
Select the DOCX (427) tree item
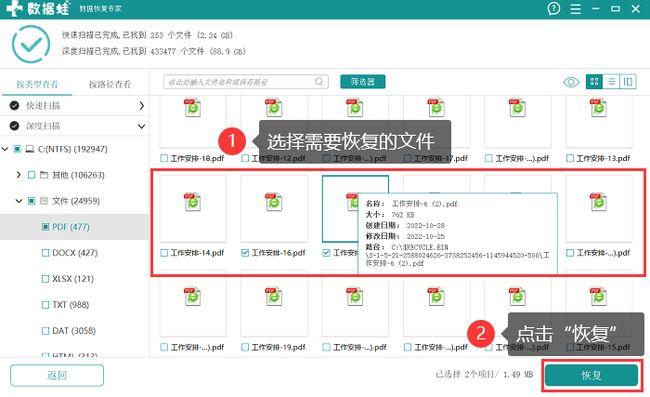74,253
